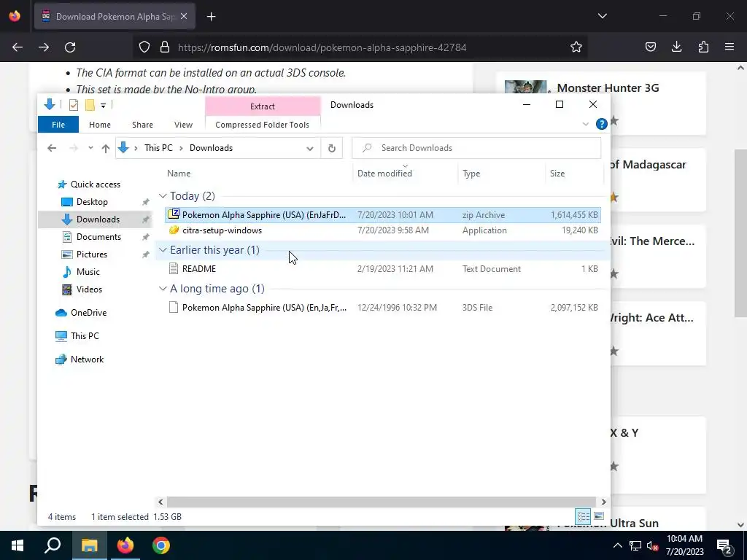This screenshot has height=560, width=747.
Task: Open OneDrive in navigation pane
Action: 88,313
